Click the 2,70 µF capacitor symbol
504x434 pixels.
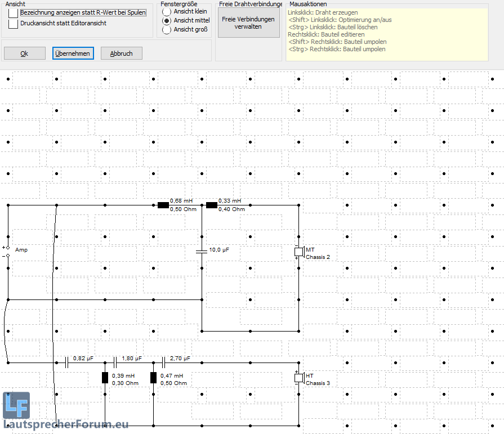[163, 362]
